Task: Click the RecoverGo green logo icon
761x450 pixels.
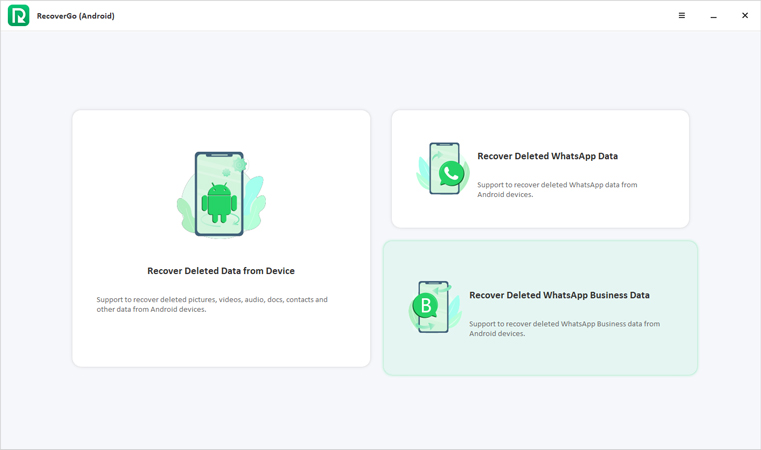Action: (x=18, y=16)
